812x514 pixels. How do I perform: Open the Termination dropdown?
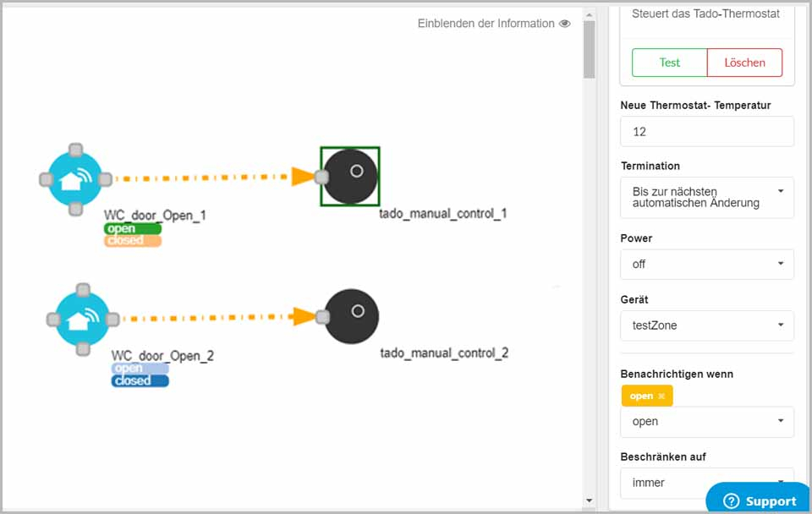tap(707, 197)
